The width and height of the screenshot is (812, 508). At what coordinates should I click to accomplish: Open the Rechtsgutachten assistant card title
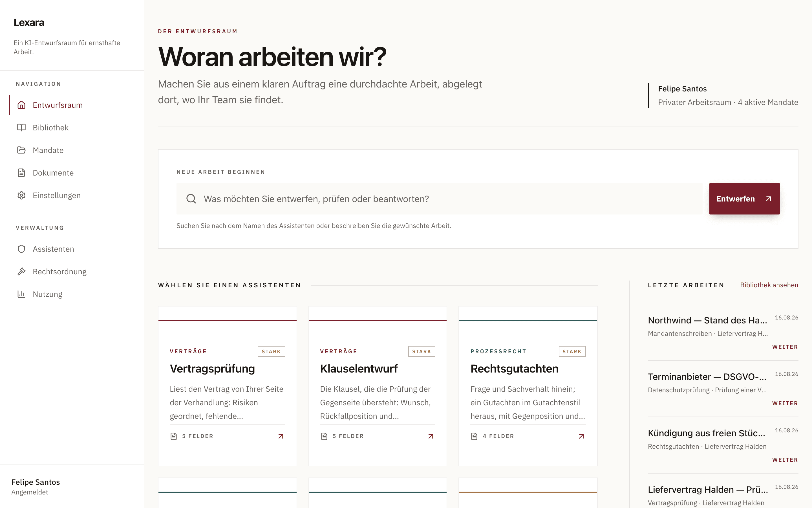tap(514, 369)
